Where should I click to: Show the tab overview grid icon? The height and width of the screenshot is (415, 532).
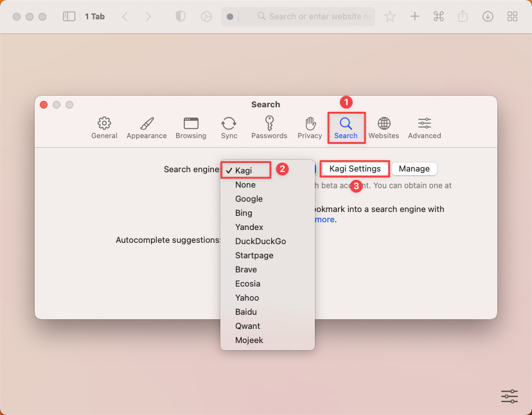pos(512,17)
